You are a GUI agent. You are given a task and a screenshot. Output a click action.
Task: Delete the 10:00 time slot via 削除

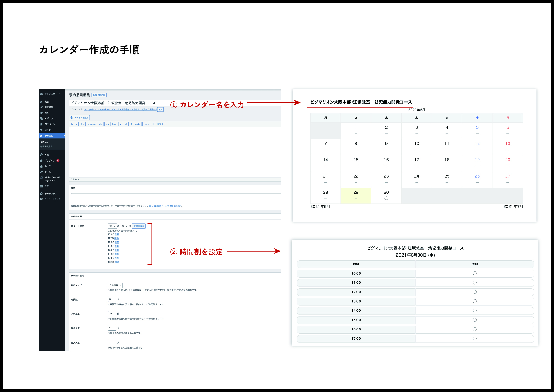click(117, 234)
